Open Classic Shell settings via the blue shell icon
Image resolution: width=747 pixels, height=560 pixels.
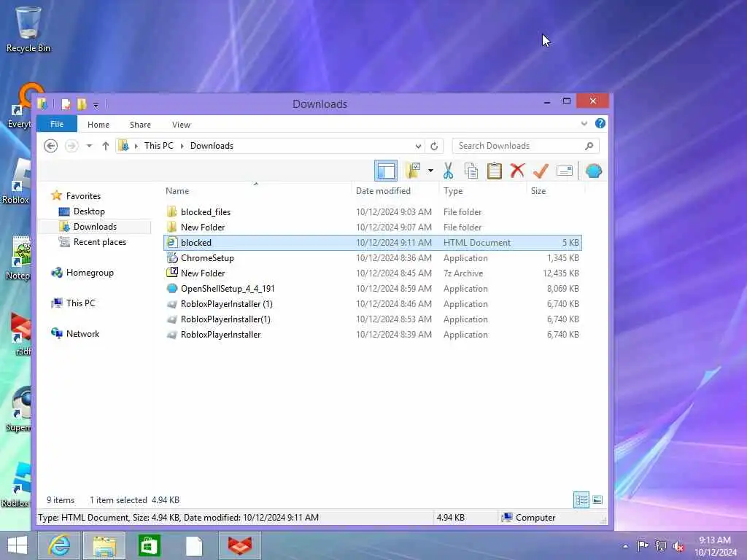tap(594, 171)
